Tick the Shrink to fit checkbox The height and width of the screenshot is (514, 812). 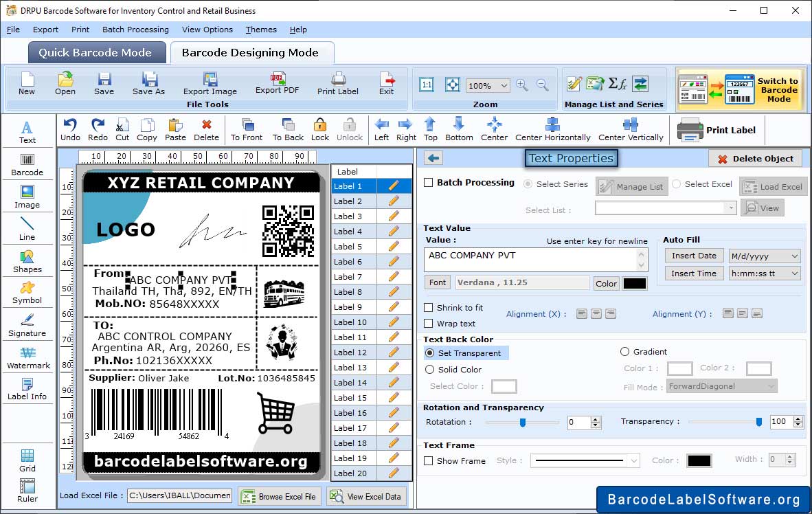[428, 308]
